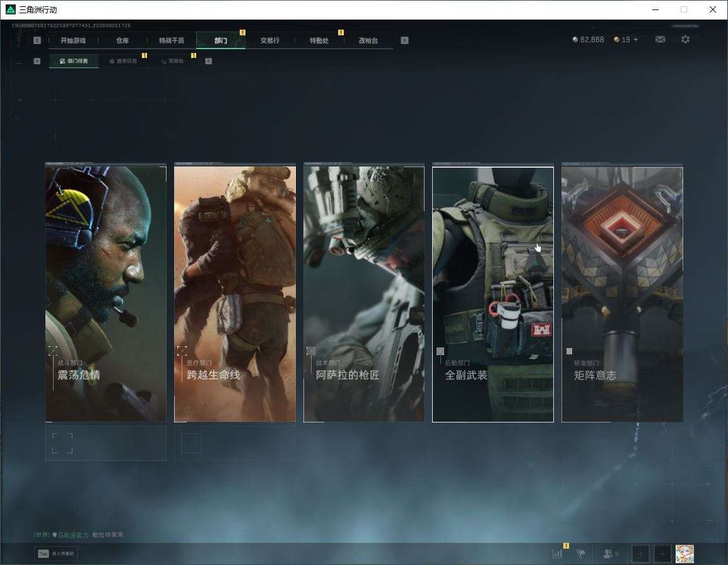Click the gold coin 19 balance
The height and width of the screenshot is (565, 728).
tap(622, 40)
